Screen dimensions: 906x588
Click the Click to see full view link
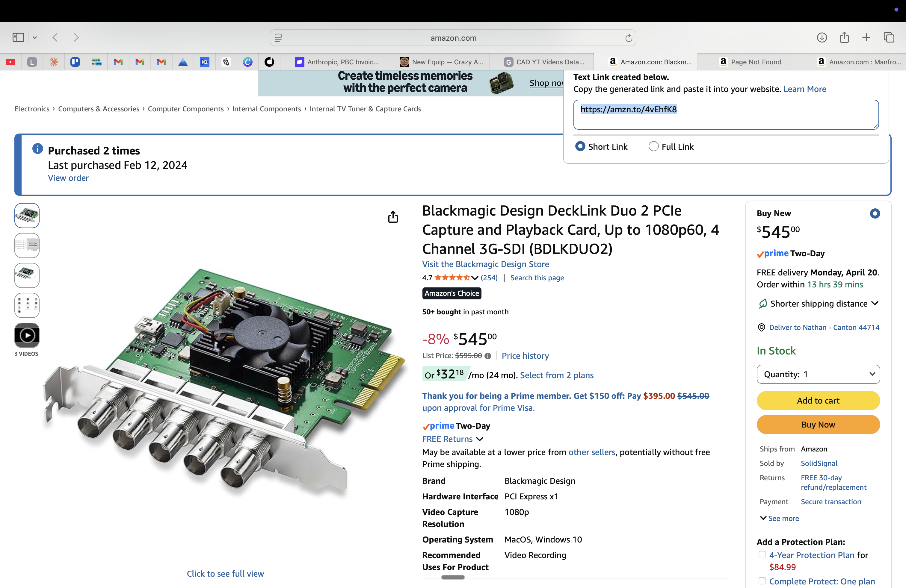click(225, 574)
